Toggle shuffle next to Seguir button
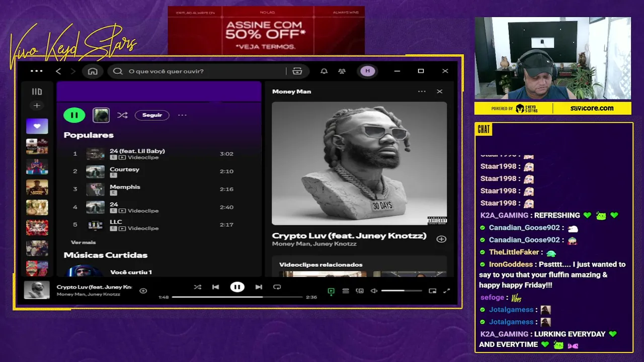 point(122,115)
